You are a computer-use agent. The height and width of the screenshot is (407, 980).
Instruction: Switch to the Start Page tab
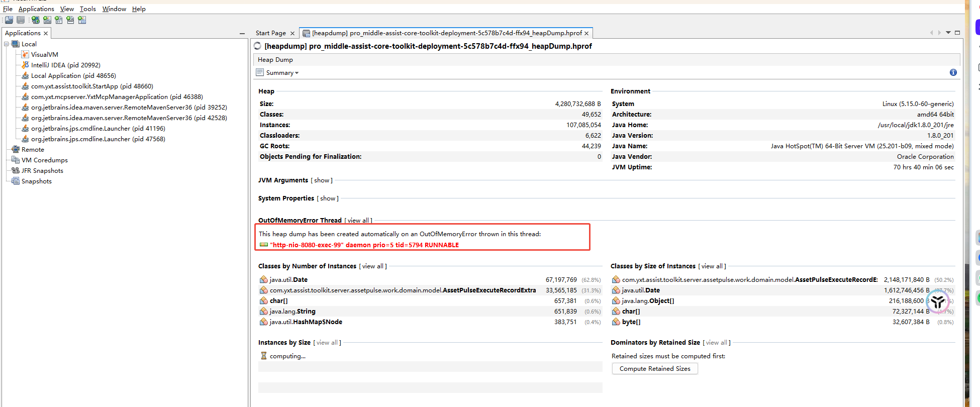pyautogui.click(x=271, y=33)
